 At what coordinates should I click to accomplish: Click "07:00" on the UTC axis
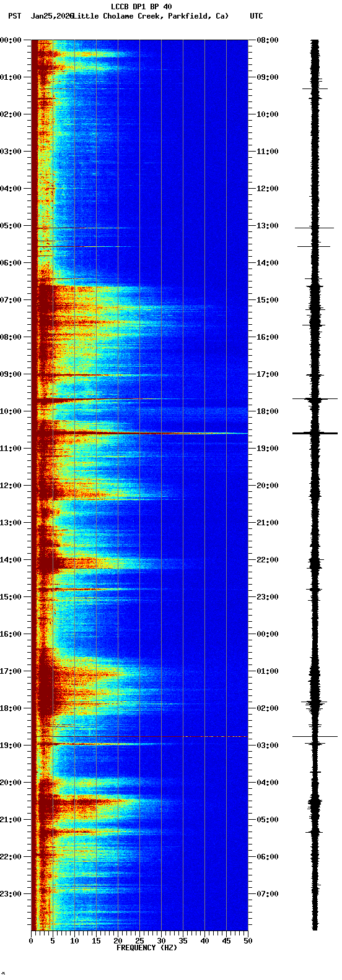(268, 894)
